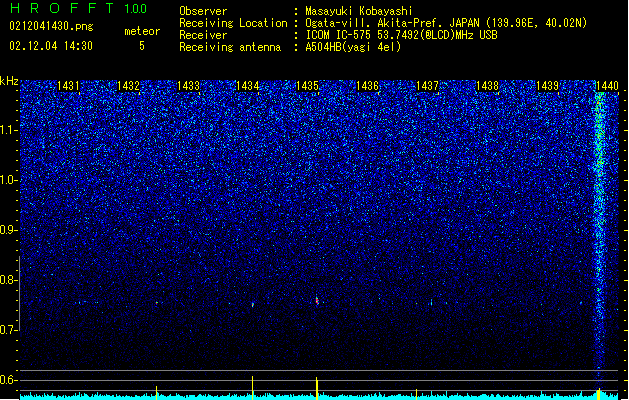This screenshot has width=629, height=400.
Task: Click the 1435 time axis label
Action: 307,86
